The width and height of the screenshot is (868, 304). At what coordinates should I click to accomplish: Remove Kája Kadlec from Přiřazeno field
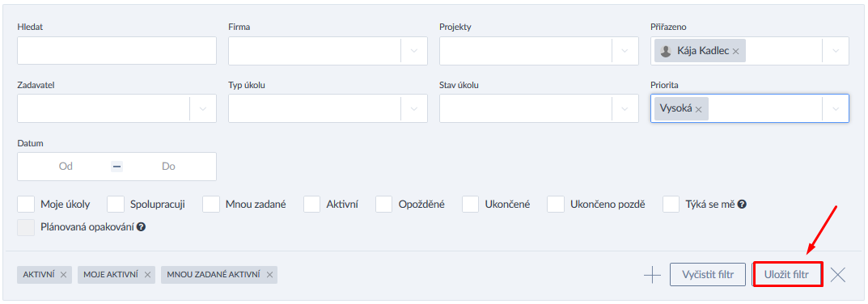pos(735,51)
